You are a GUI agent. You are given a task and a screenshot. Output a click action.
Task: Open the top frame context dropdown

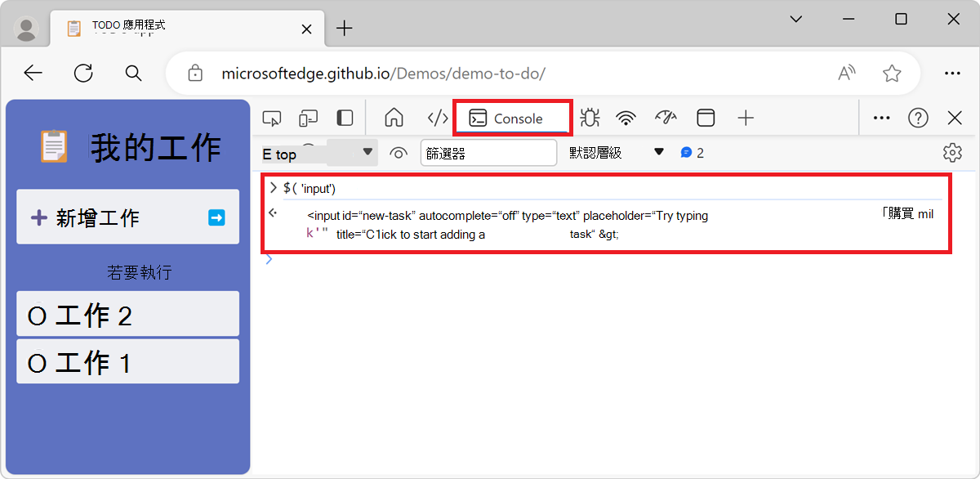(x=318, y=152)
